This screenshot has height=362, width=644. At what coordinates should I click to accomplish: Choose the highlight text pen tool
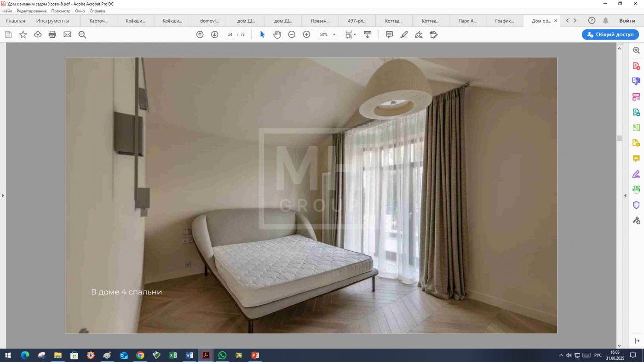pyautogui.click(x=404, y=34)
